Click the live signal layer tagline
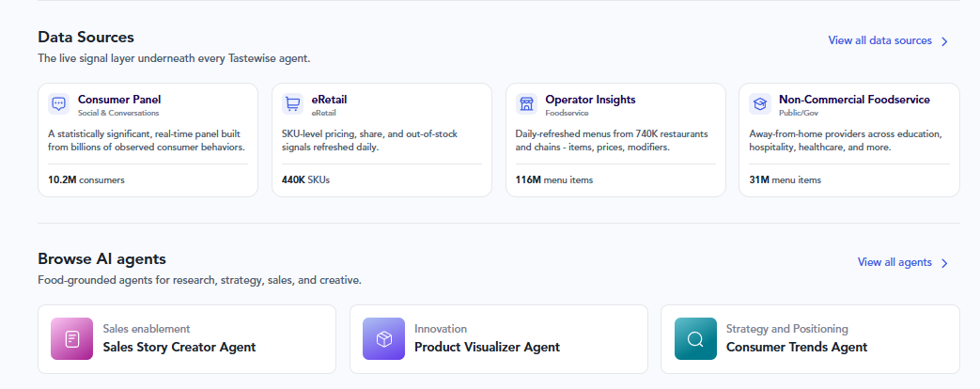980x389 pixels. point(174,58)
